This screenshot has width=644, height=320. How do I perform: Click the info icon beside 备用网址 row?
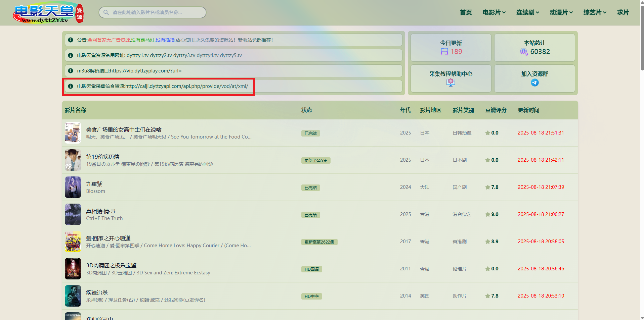71,55
